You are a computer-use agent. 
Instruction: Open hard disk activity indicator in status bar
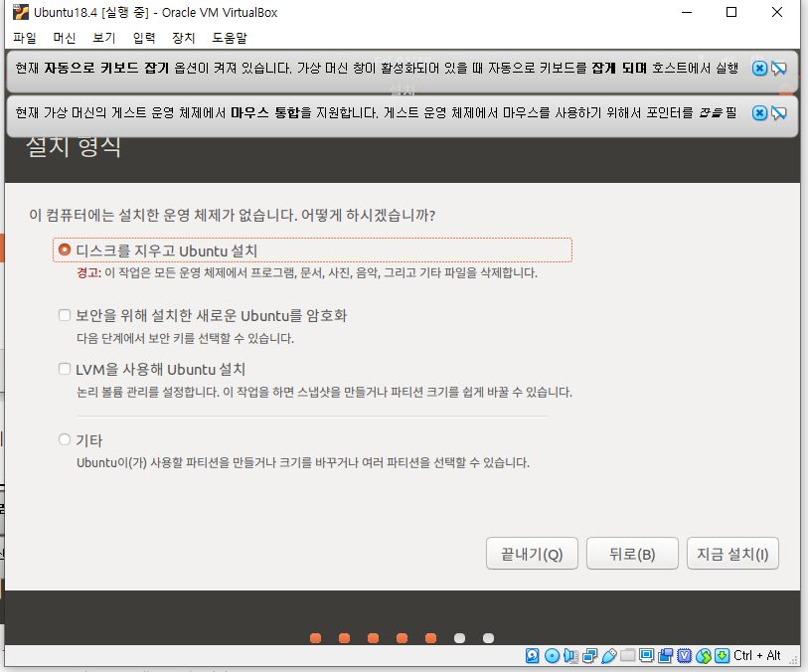[533, 655]
